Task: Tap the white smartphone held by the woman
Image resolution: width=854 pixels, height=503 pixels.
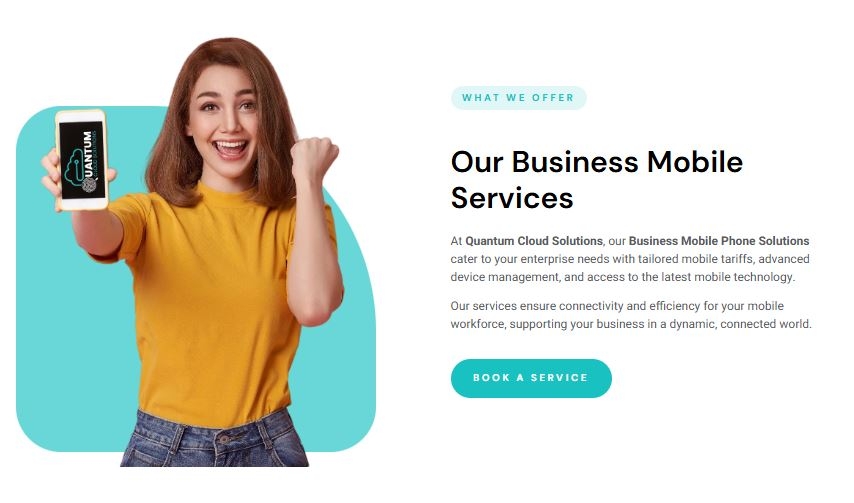Action: (x=82, y=160)
